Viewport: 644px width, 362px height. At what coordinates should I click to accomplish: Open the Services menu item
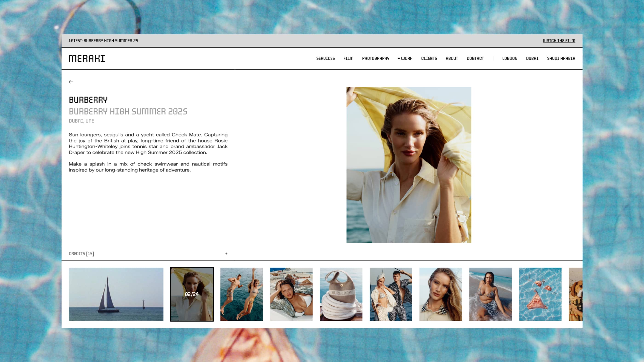pyautogui.click(x=325, y=58)
